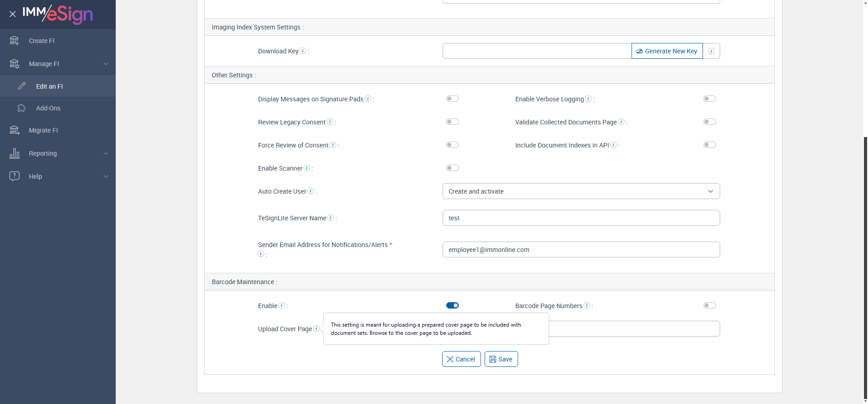The width and height of the screenshot is (868, 404).
Task: Select Edit an FI menu item
Action: (x=49, y=86)
